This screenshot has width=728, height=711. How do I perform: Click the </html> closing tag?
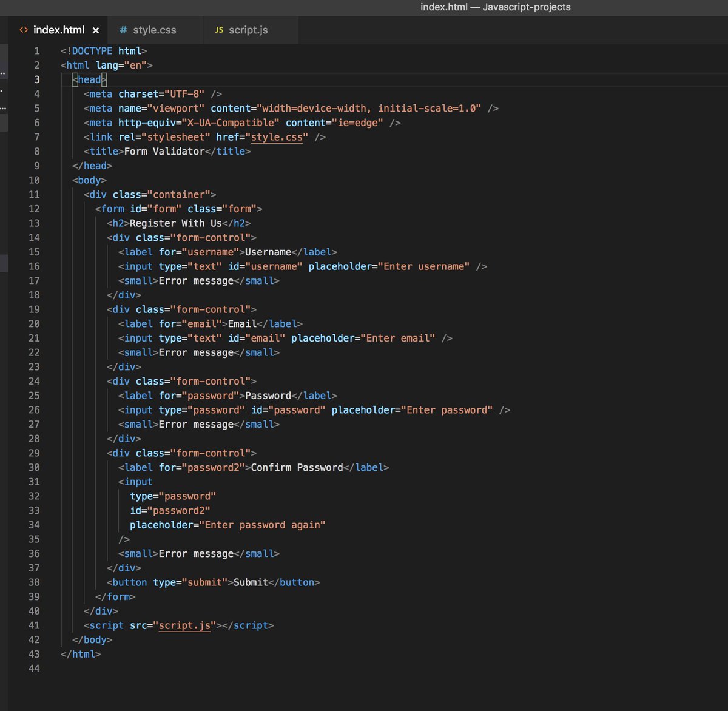click(81, 654)
